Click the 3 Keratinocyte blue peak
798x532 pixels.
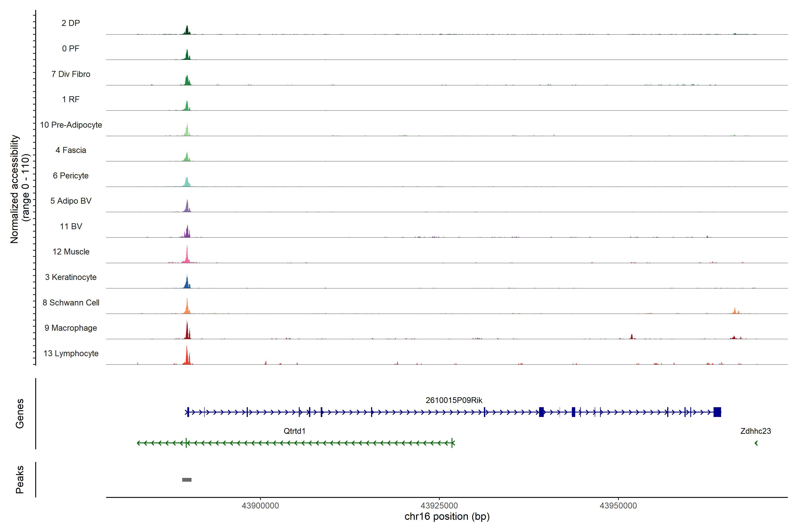click(187, 283)
